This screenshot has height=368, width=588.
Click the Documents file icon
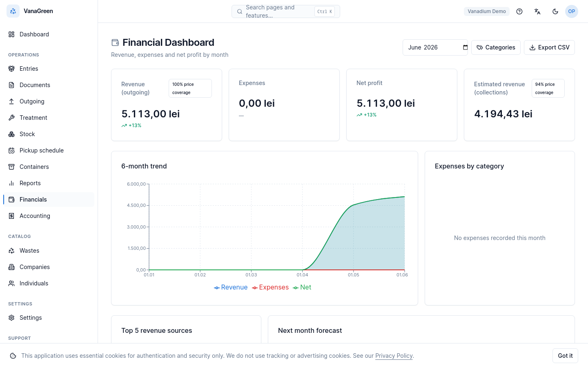(x=11, y=85)
